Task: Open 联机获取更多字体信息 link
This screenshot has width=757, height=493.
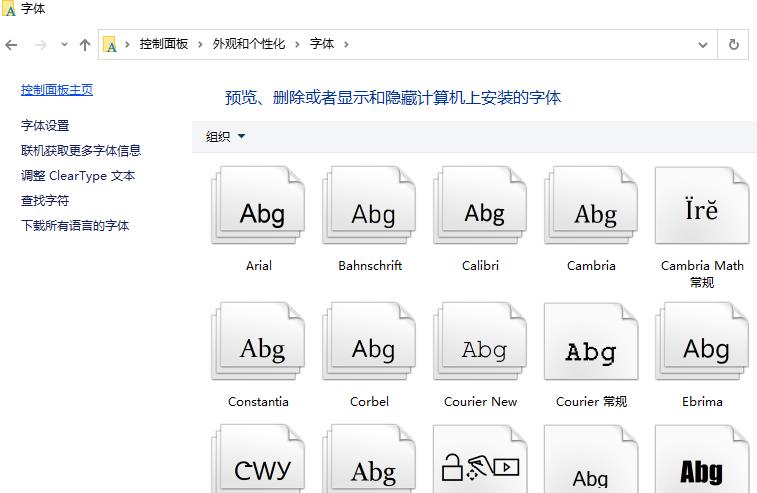Action: pyautogui.click(x=81, y=151)
